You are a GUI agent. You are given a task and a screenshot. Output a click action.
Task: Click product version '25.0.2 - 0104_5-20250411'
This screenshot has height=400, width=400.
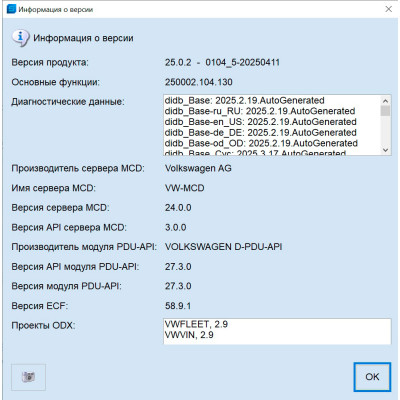click(x=222, y=62)
